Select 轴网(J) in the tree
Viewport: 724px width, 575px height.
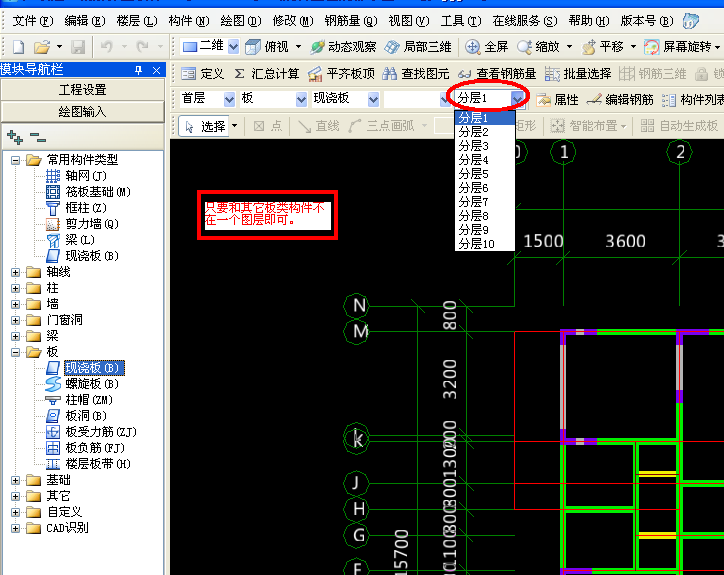(x=86, y=176)
